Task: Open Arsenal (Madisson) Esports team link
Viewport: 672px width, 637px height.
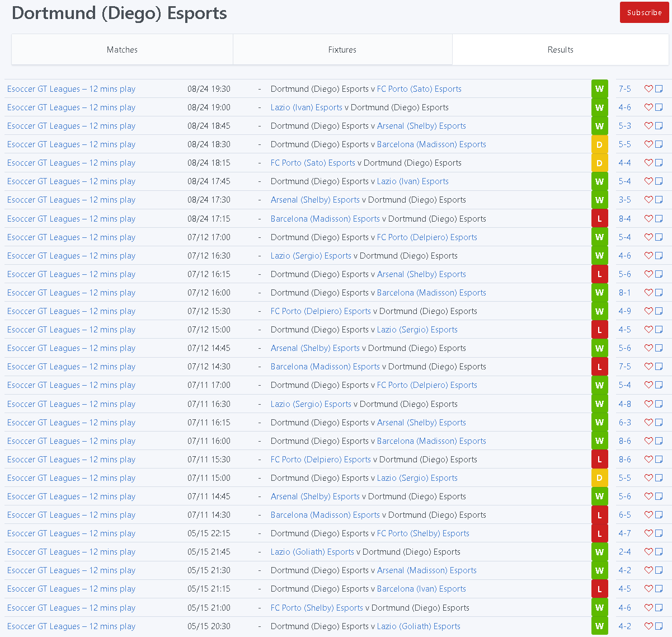Action: [427, 570]
